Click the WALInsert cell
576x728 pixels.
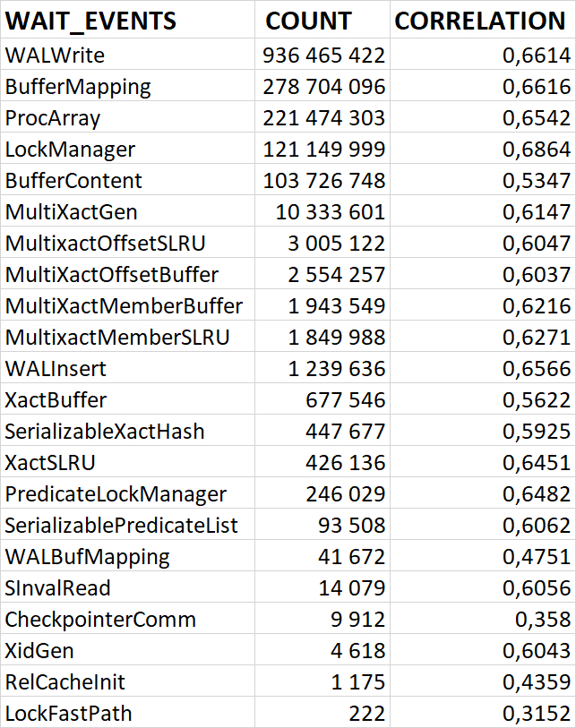(56, 369)
